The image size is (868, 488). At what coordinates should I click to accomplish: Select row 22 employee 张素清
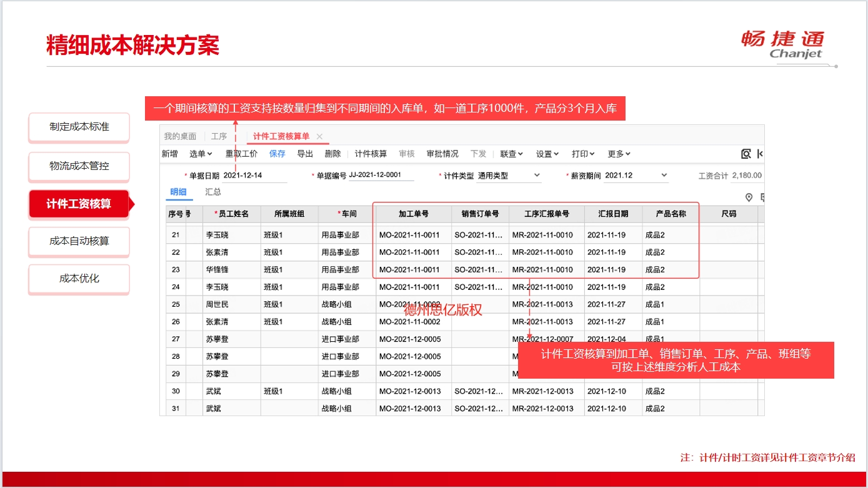click(x=217, y=252)
